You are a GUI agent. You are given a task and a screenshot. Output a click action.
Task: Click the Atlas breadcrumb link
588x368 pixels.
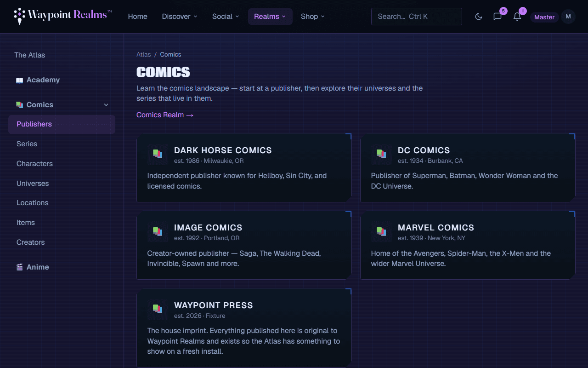point(144,54)
